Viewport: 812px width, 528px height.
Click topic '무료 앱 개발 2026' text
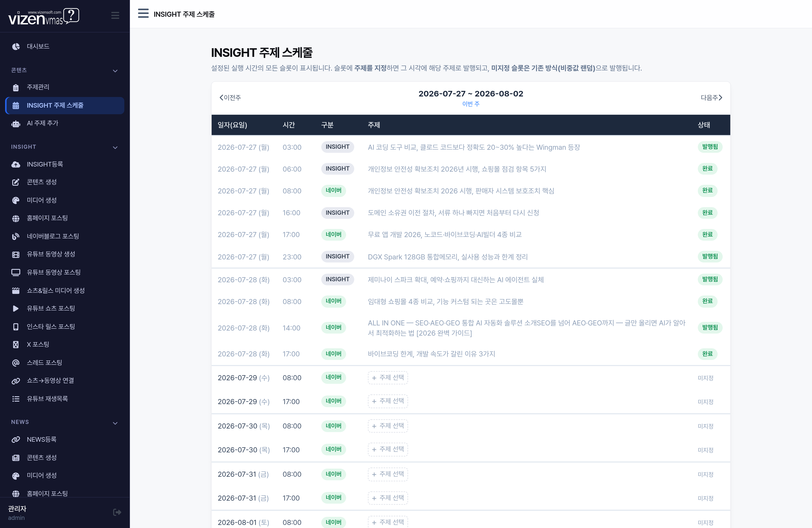point(445,235)
